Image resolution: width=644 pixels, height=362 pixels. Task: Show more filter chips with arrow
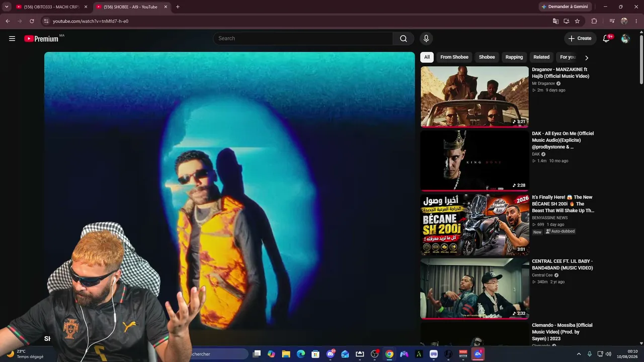coord(586,58)
